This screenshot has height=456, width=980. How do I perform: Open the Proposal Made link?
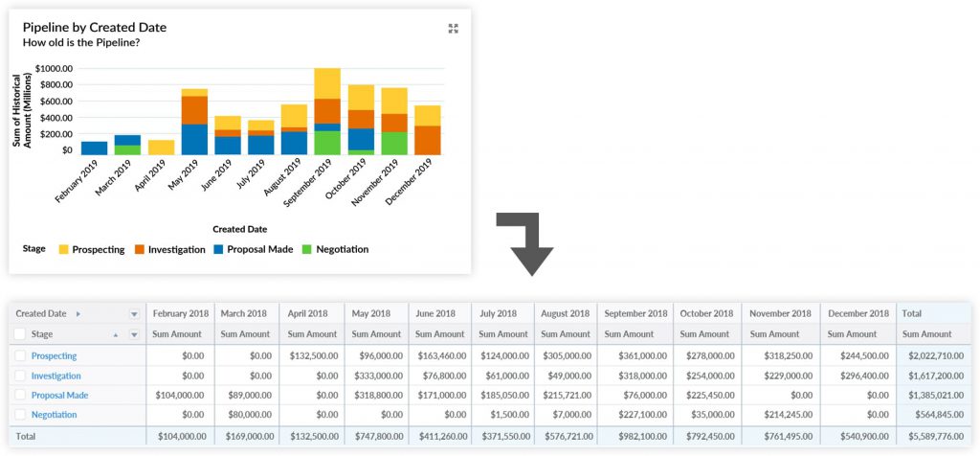(59, 395)
